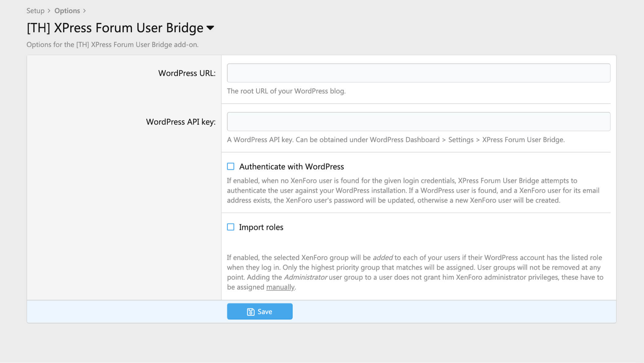Screen dimensions: 644x363
Task: Expand the XPress Forum User Bridge title dropdown
Action: (x=210, y=28)
